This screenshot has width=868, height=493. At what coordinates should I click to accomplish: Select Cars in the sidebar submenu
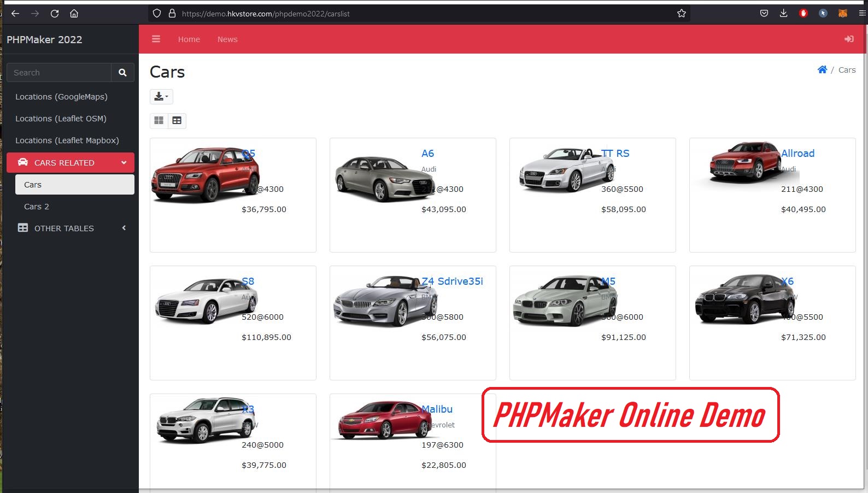(x=75, y=185)
